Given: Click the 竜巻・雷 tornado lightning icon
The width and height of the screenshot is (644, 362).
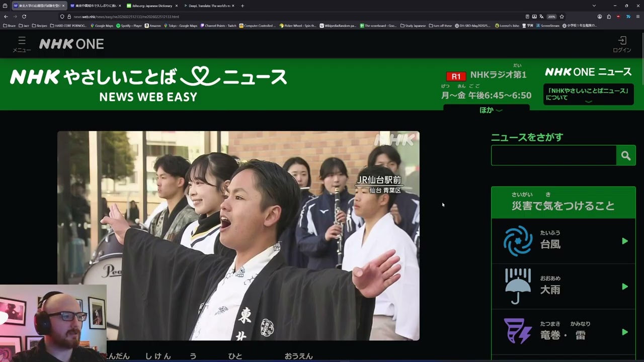Looking at the screenshot, I should pyautogui.click(x=518, y=331).
